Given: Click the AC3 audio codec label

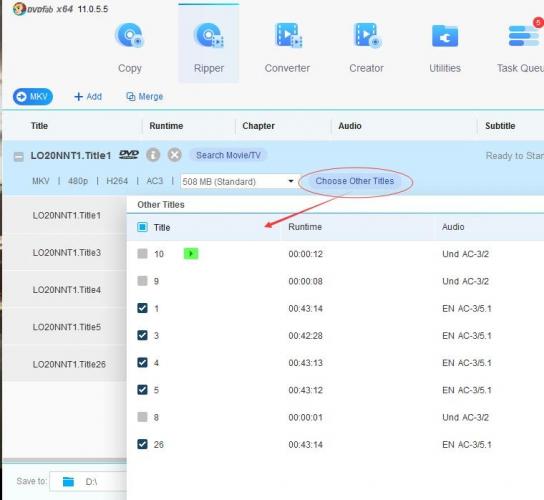Looking at the screenshot, I should [x=154, y=181].
